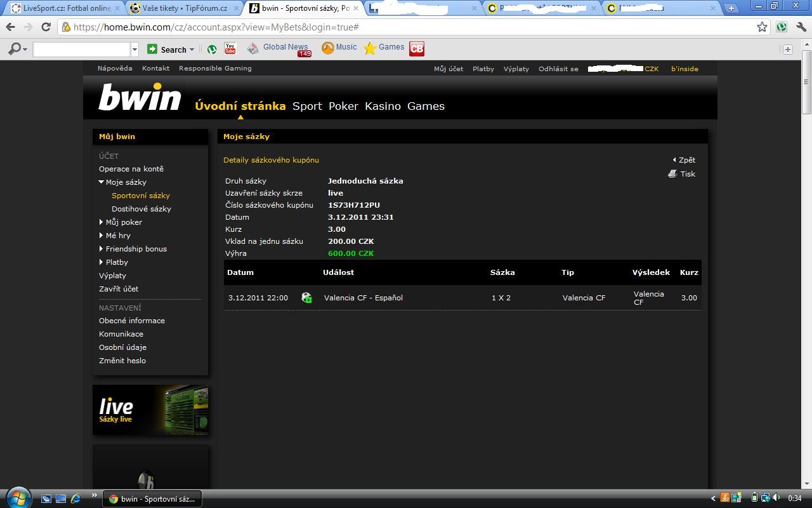Expand the Můj poker section

pyautogui.click(x=101, y=222)
